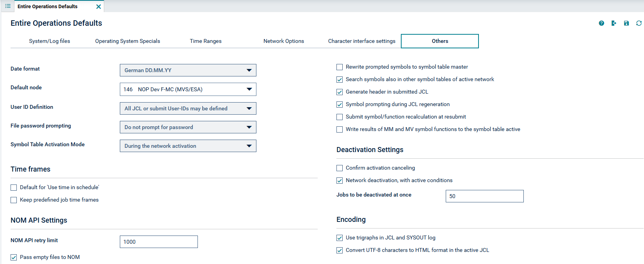Uncheck Pass empty files to NOM

click(x=14, y=257)
